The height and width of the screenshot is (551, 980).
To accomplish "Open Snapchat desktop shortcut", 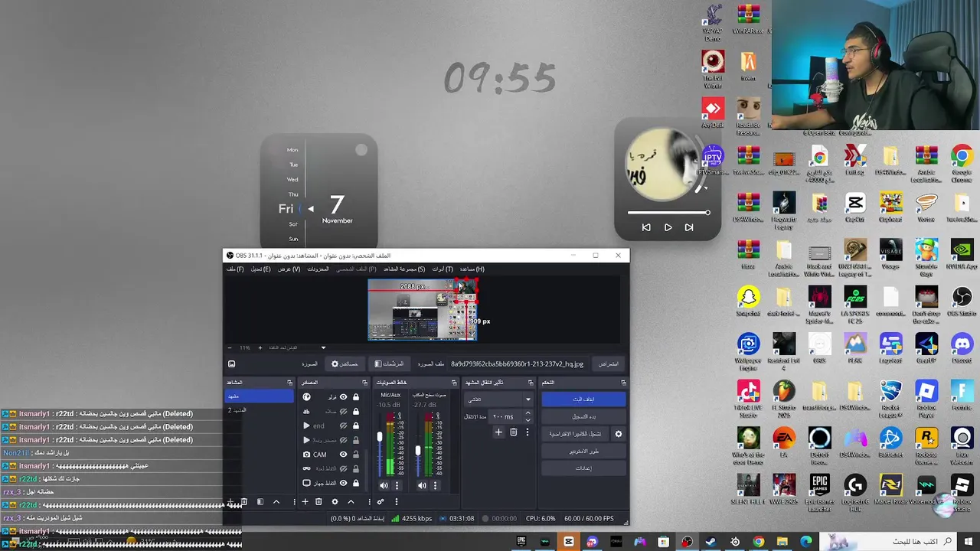I will [x=748, y=301].
